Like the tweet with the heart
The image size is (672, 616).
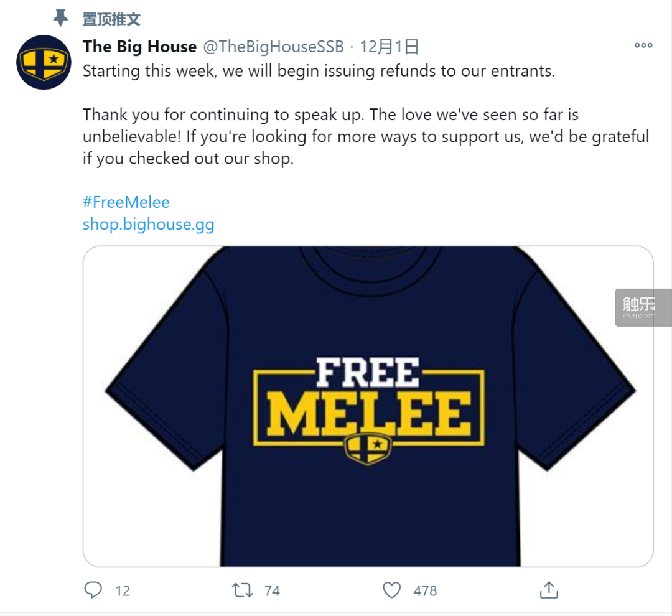pos(391,590)
